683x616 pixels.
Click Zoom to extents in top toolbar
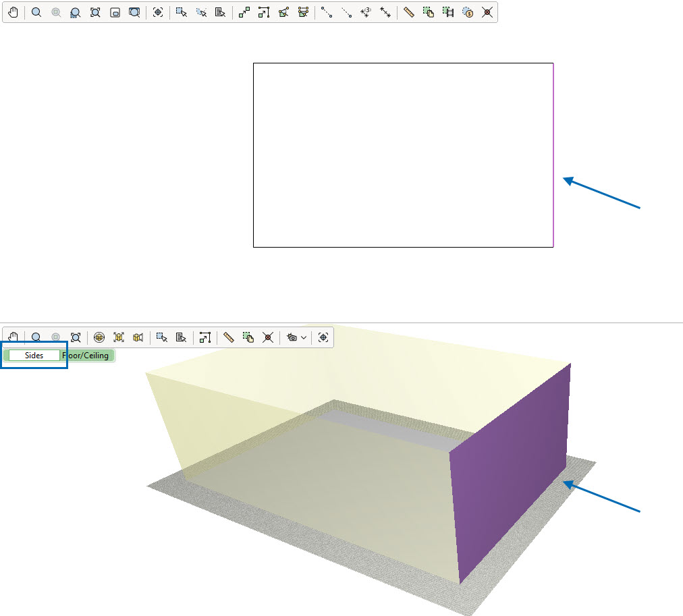pyautogui.click(x=95, y=12)
